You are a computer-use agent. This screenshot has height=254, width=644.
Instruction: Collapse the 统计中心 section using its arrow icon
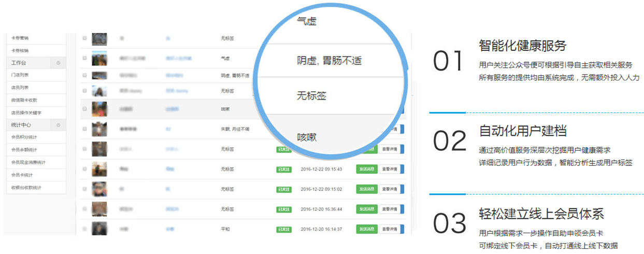(x=58, y=125)
